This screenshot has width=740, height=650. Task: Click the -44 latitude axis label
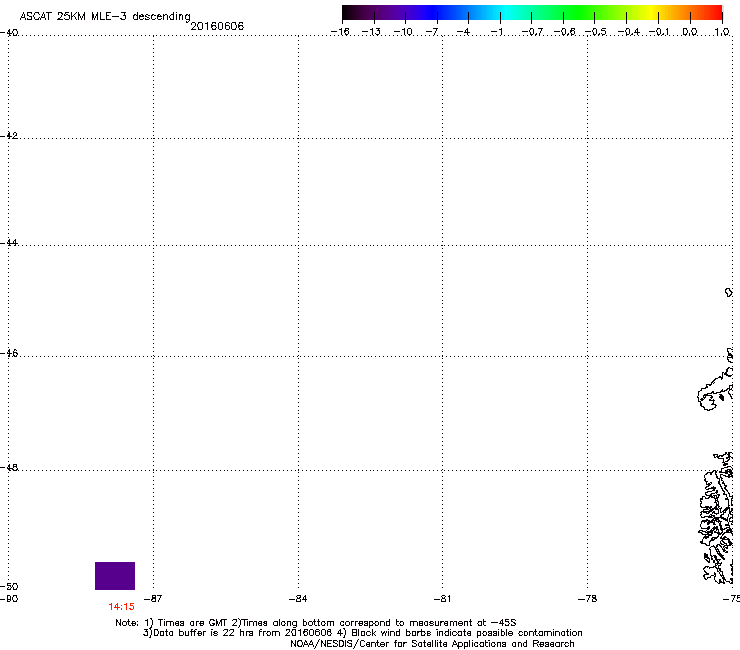tap(9, 243)
